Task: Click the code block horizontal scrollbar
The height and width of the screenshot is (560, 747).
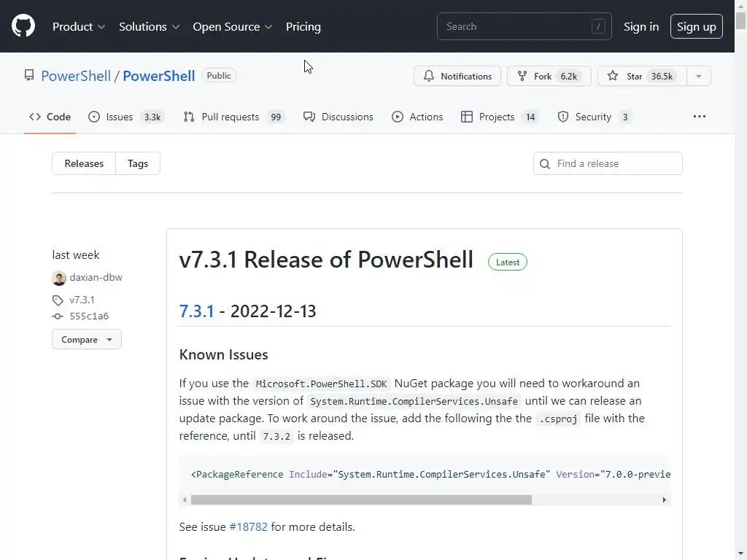Action: coord(361,500)
